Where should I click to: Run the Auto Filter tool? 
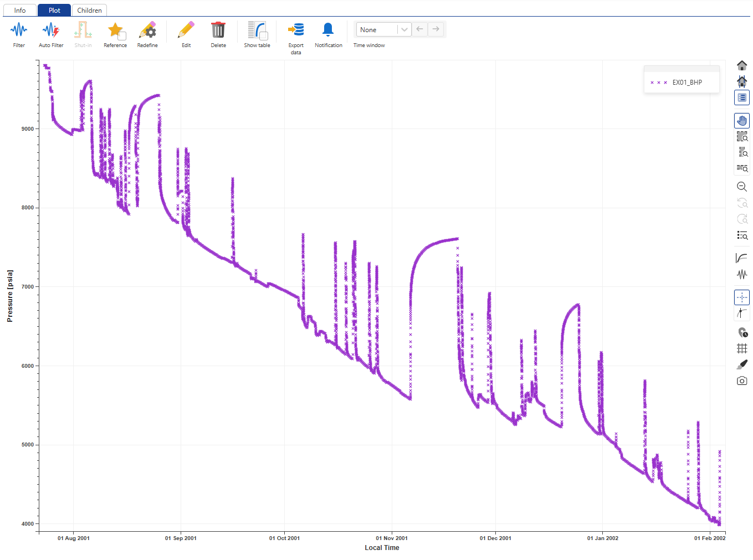(50, 33)
